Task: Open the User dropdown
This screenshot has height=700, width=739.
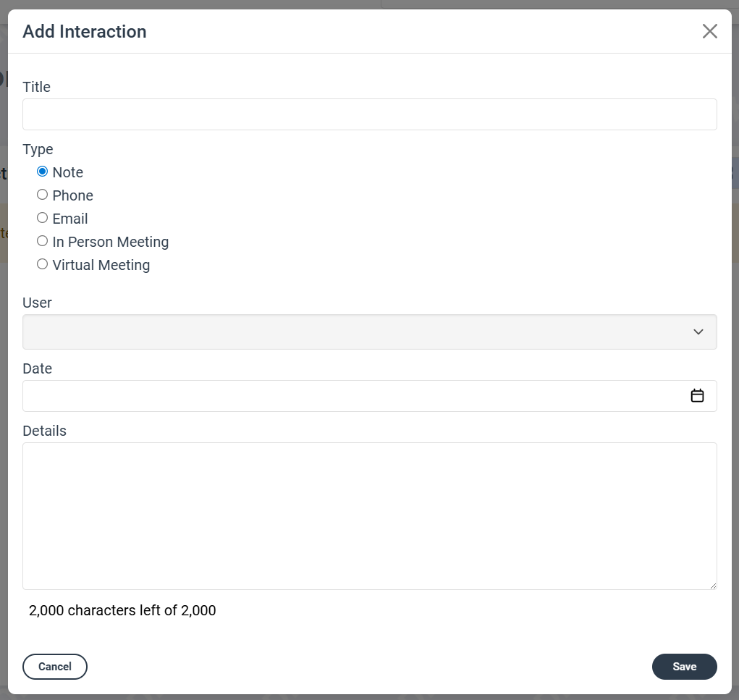Action: click(369, 332)
